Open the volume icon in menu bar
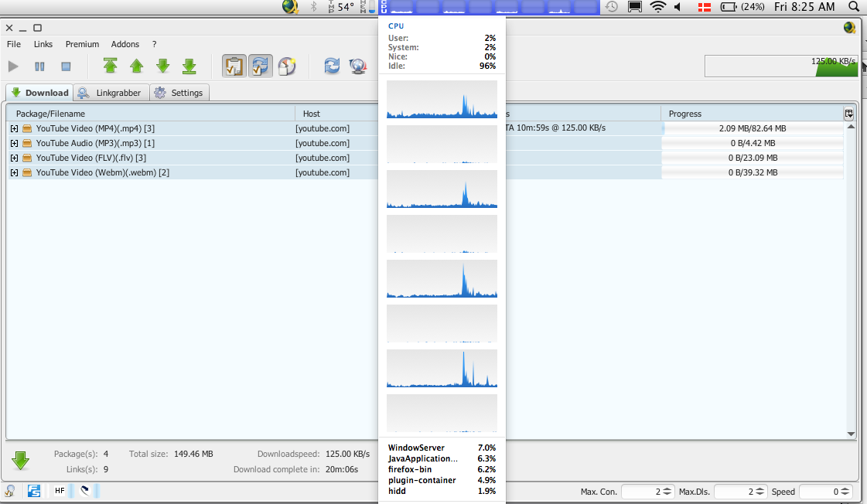This screenshot has width=867, height=504. [678, 7]
